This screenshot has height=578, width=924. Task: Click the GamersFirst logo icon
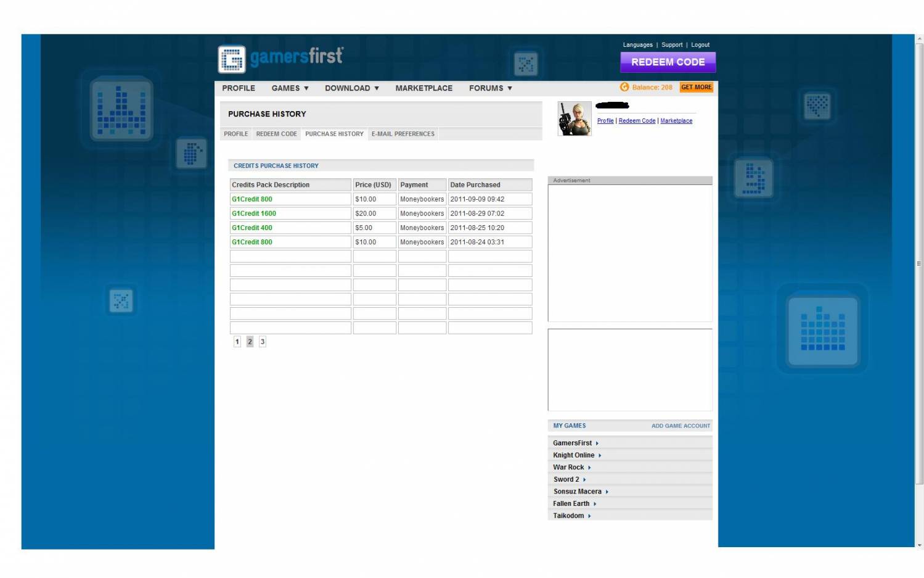[x=232, y=60]
